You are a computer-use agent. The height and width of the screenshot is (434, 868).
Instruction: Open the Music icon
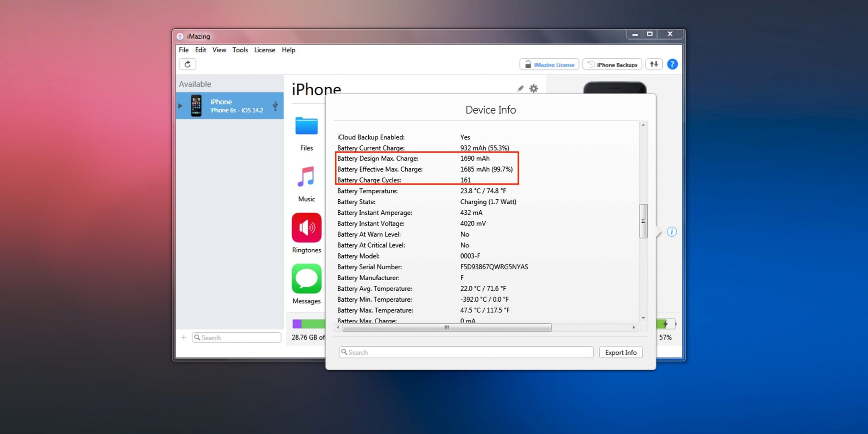point(306,177)
